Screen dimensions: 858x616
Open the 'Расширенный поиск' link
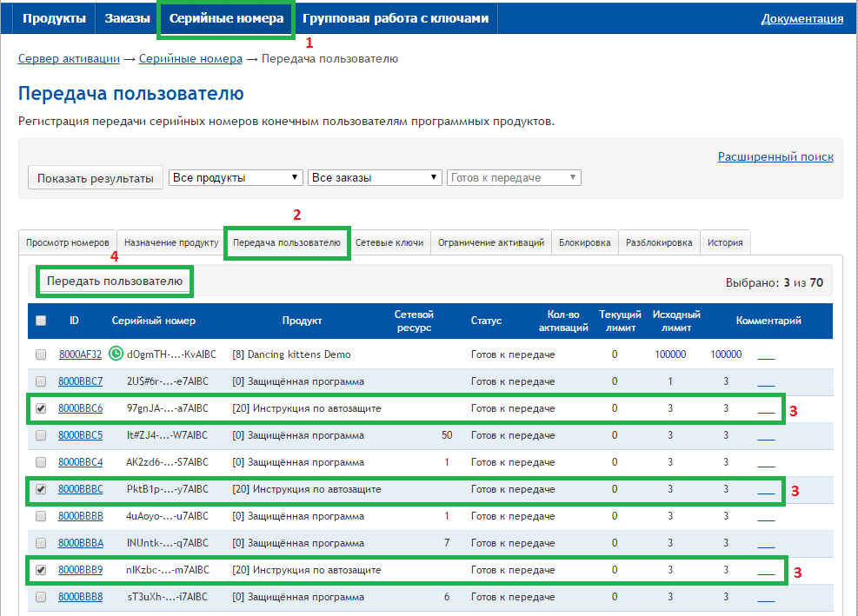[775, 156]
